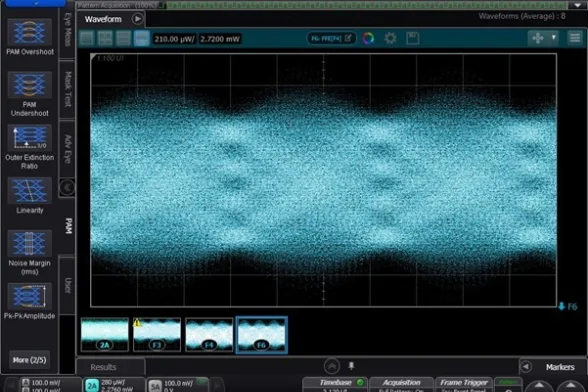
Task: Toggle channel 2A button on
Action: click(x=92, y=386)
